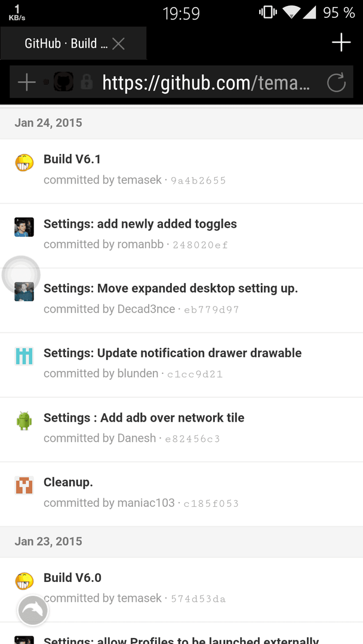This screenshot has width=363, height=644.
Task: Open 'Settings: Update notification drawer drawable' commit
Action: pos(173,353)
